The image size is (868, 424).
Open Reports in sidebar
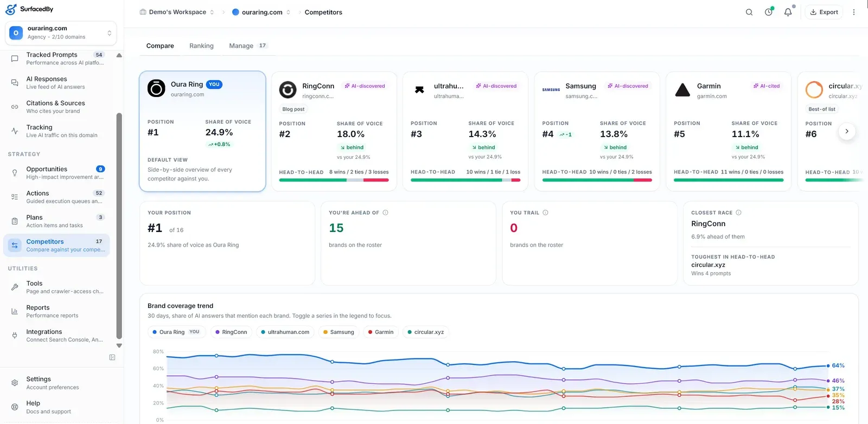(x=57, y=311)
